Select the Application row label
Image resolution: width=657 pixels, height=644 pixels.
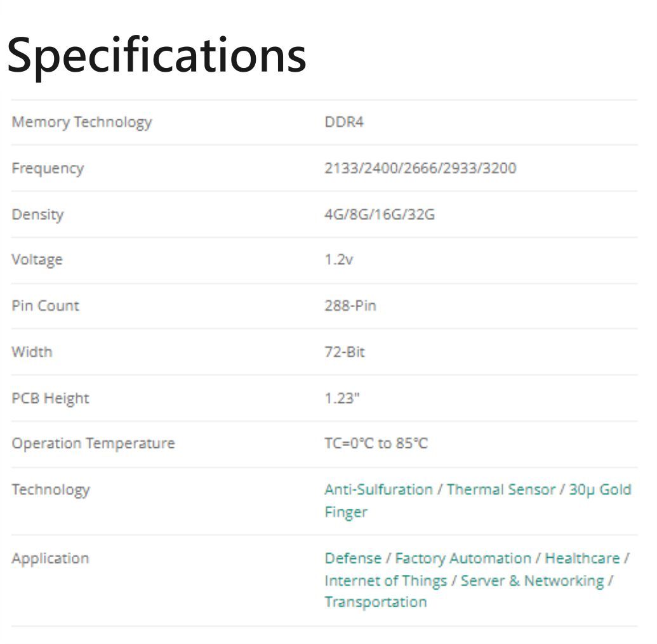pos(50,558)
